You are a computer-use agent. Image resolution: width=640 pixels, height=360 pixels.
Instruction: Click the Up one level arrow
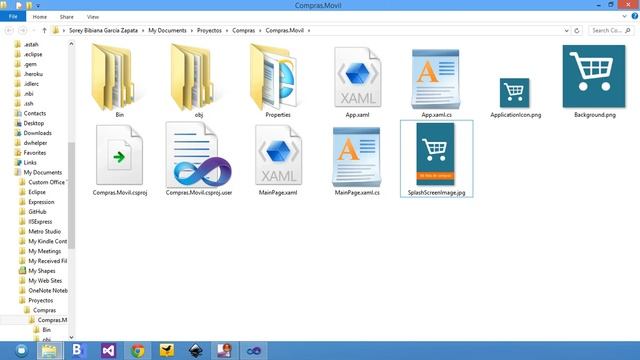[x=44, y=31]
